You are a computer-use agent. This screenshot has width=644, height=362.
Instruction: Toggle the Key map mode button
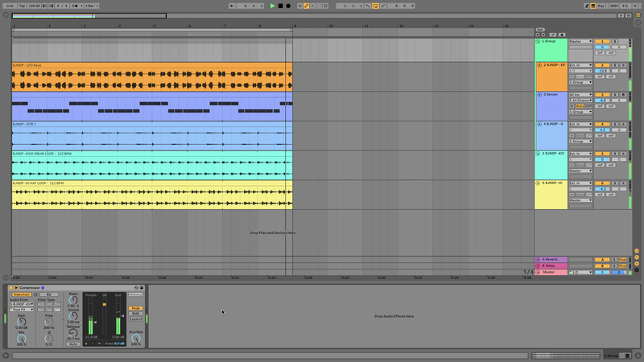(600, 6)
